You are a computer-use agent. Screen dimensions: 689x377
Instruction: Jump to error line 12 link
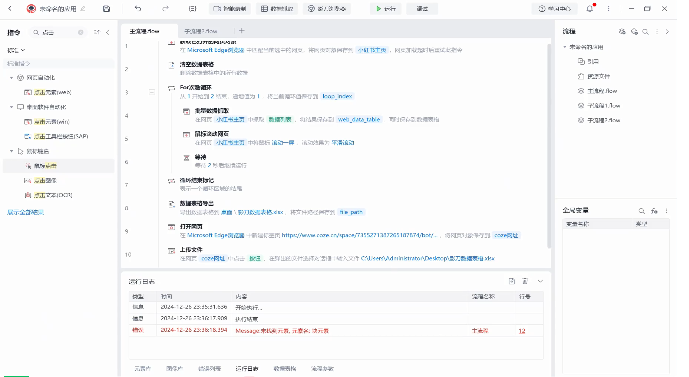pyautogui.click(x=522, y=331)
